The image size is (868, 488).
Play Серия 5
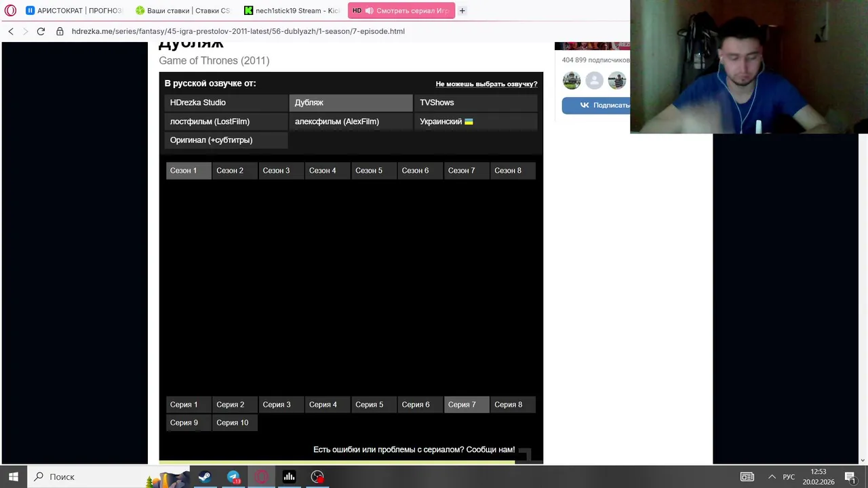click(x=374, y=405)
